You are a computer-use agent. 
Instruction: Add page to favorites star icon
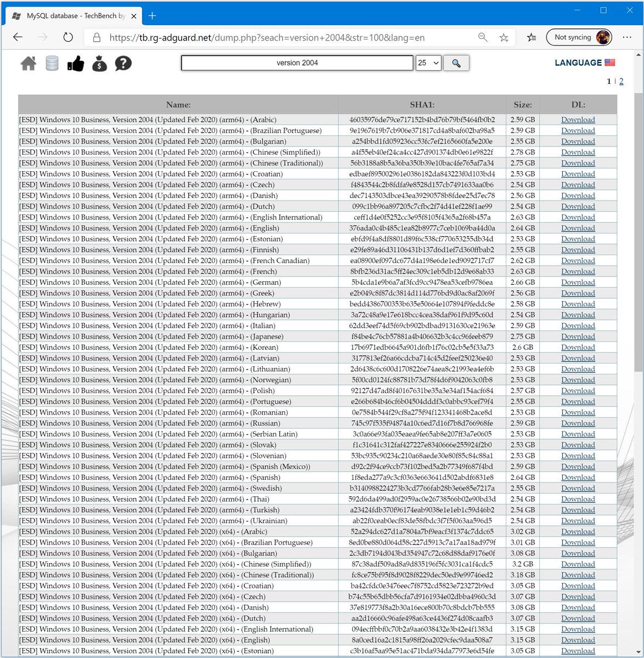[x=504, y=37]
